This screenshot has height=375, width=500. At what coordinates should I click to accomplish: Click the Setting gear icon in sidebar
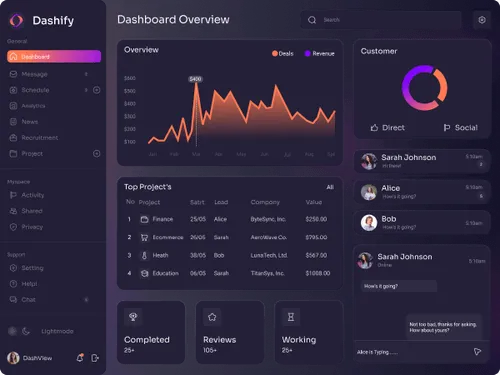click(13, 268)
